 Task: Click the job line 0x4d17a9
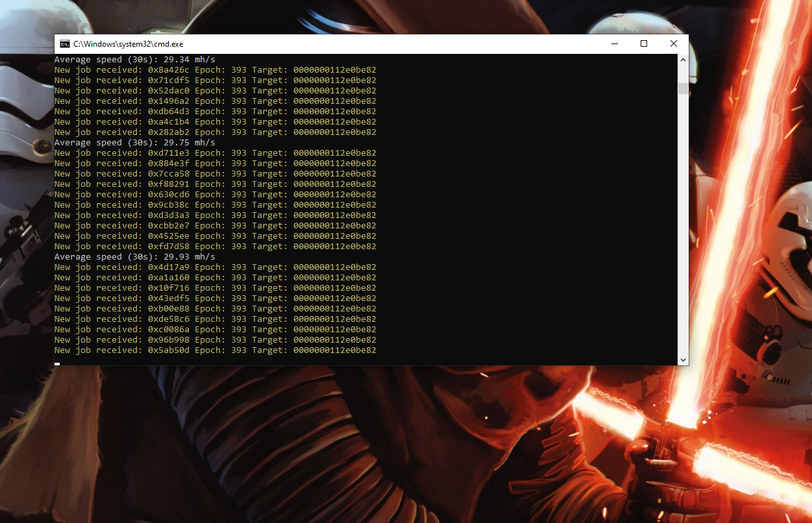coord(215,267)
